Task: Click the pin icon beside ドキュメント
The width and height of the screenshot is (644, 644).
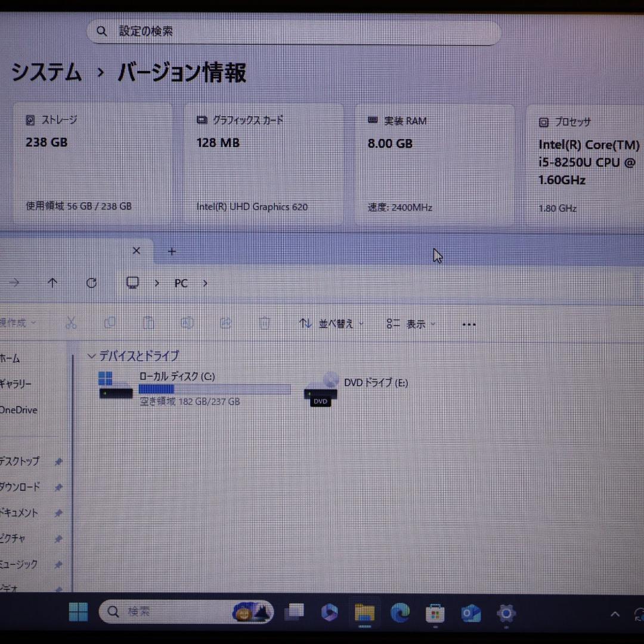Action: pyautogui.click(x=58, y=513)
